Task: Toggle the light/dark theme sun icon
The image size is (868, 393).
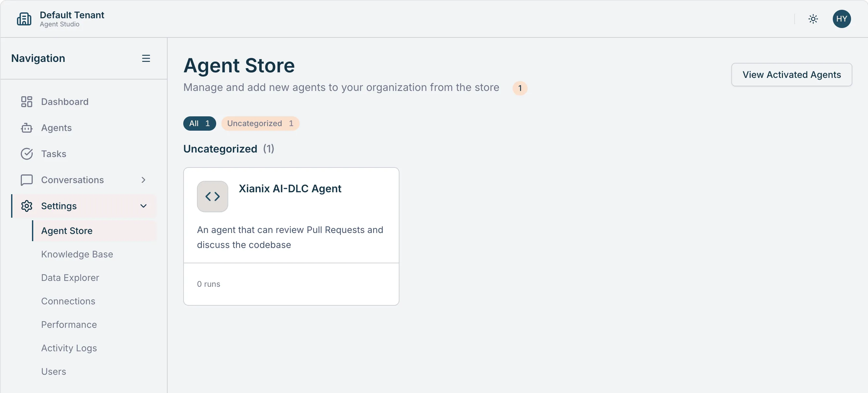Action: pyautogui.click(x=813, y=19)
